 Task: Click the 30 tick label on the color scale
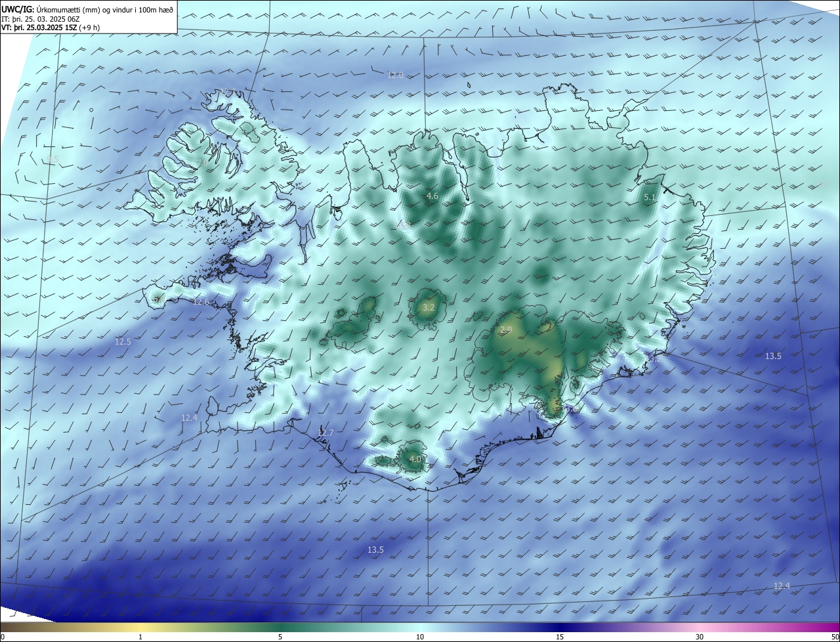[x=700, y=637]
